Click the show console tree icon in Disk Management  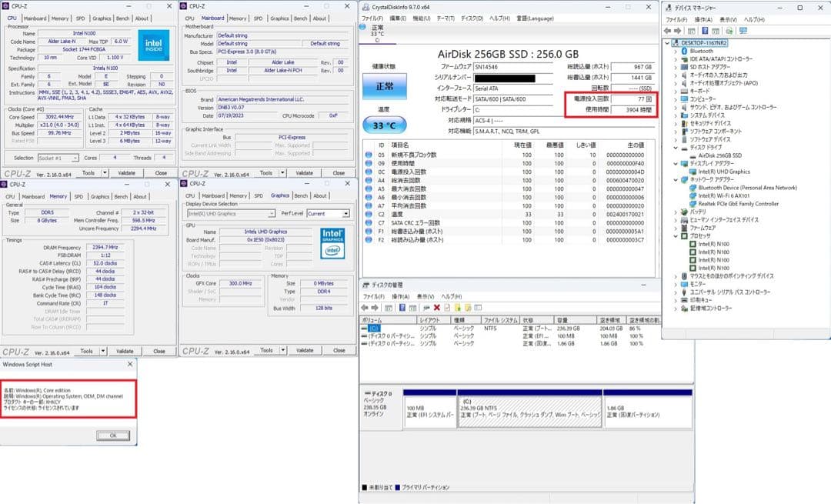389,308
